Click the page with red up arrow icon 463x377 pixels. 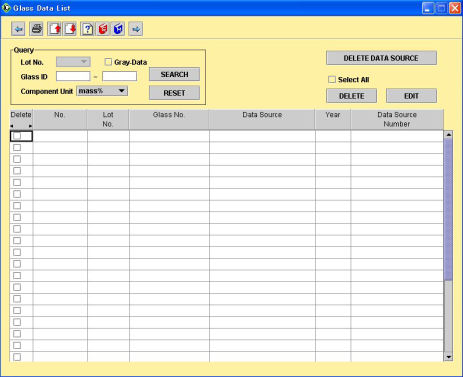55,29
